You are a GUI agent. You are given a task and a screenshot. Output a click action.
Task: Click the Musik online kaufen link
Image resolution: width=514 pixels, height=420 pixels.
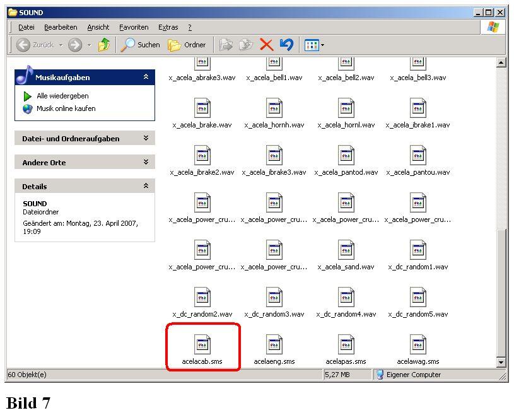[66, 108]
